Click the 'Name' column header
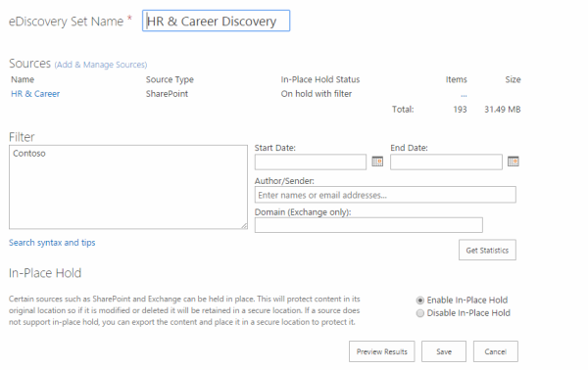This screenshot has width=588, height=370. point(23,79)
